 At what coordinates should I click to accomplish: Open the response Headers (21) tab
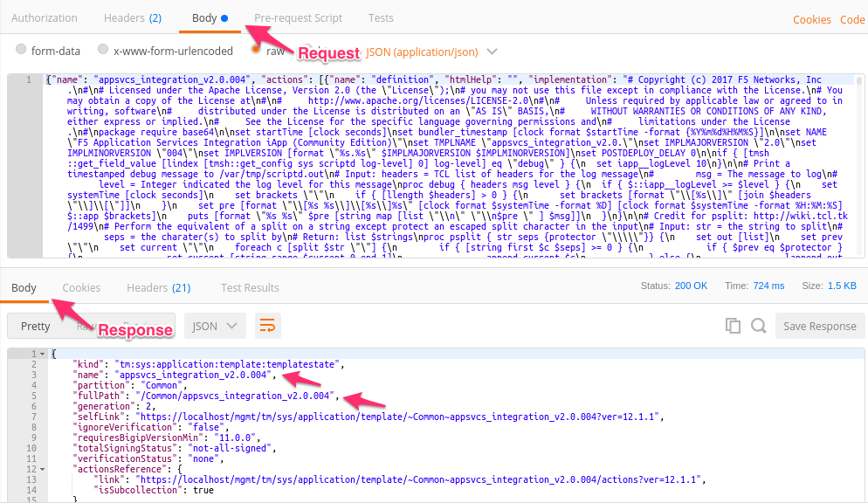[x=158, y=288]
